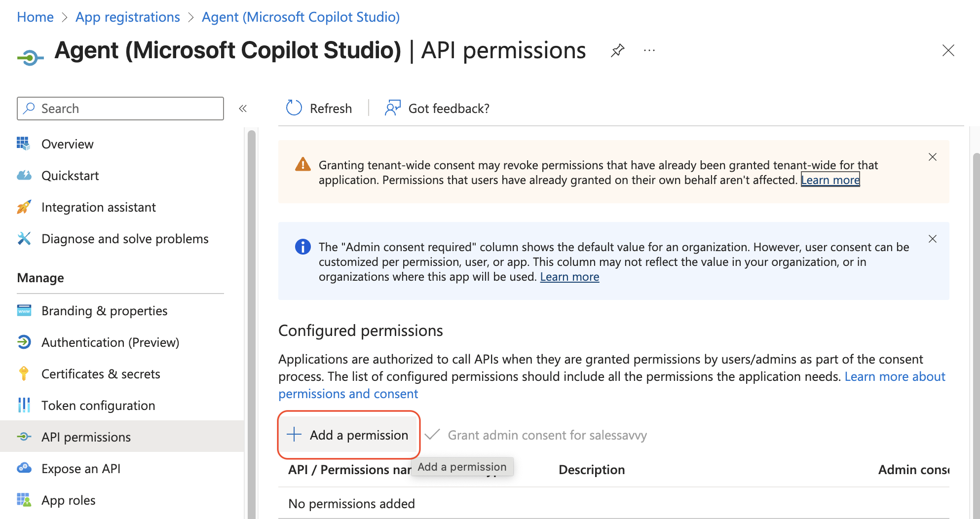
Task: Dismiss the Admin consent info banner
Action: pyautogui.click(x=932, y=239)
